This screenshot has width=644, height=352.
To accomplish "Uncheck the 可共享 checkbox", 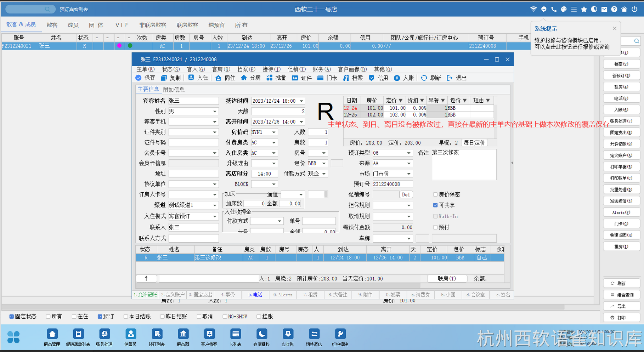I will 435,205.
